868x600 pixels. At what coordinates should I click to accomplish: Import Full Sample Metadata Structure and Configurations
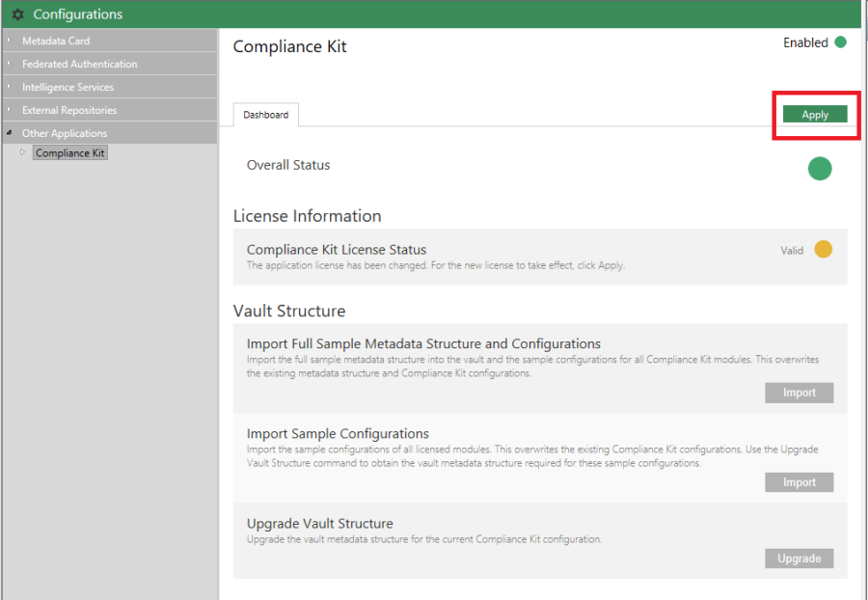click(799, 393)
